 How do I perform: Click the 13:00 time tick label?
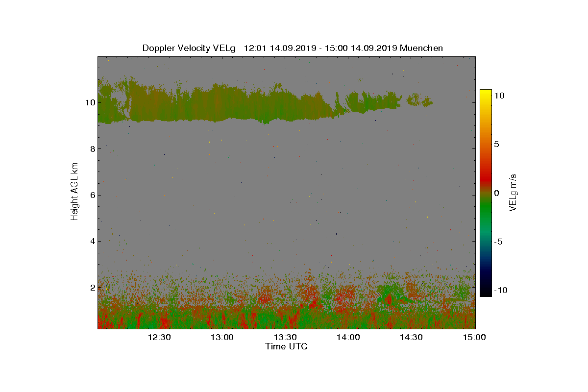(222, 337)
